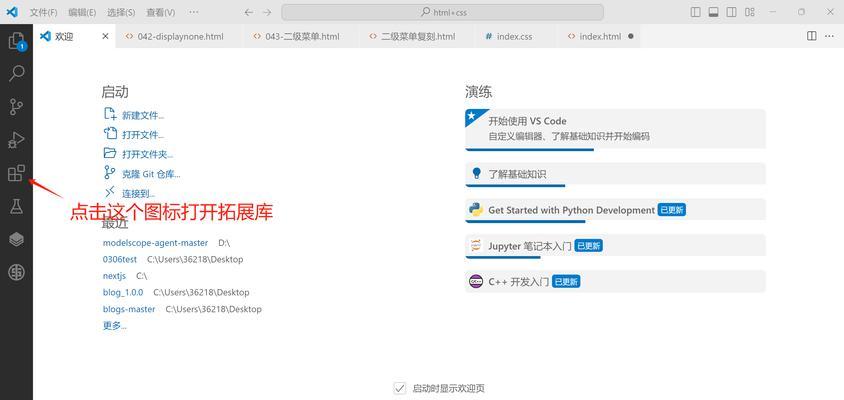Toggle the bottom panel layout icon
Screen dimensions: 844x400
[714, 12]
